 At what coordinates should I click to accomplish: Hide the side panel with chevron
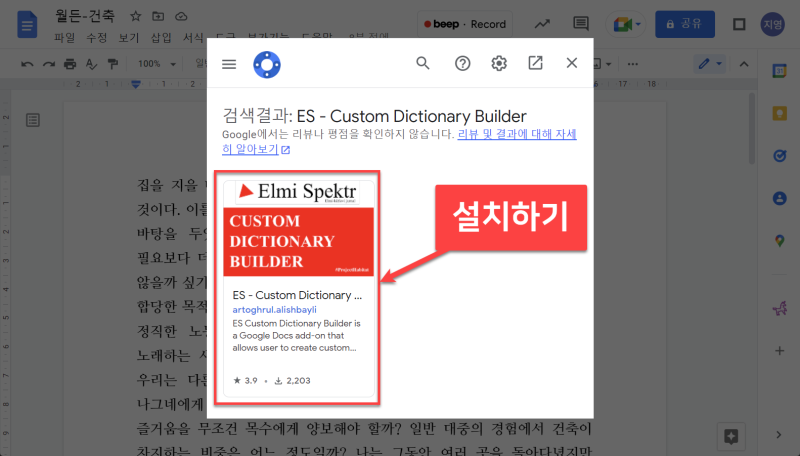[779, 435]
